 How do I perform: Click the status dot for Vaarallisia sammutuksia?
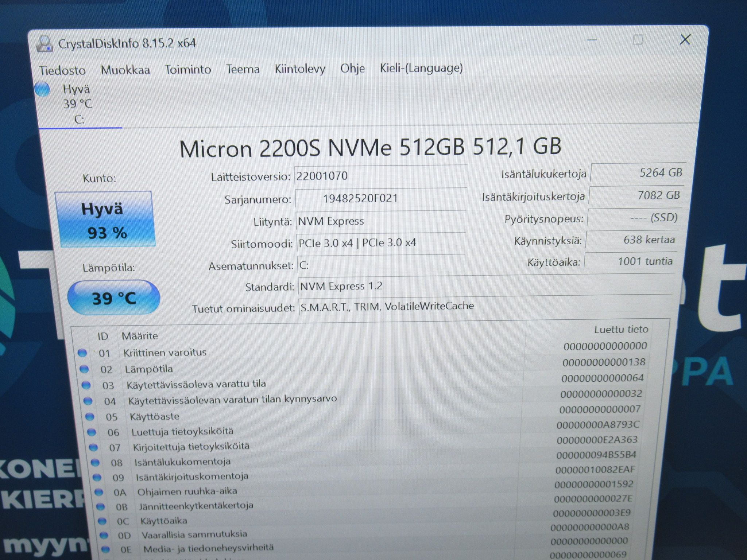[x=104, y=535]
